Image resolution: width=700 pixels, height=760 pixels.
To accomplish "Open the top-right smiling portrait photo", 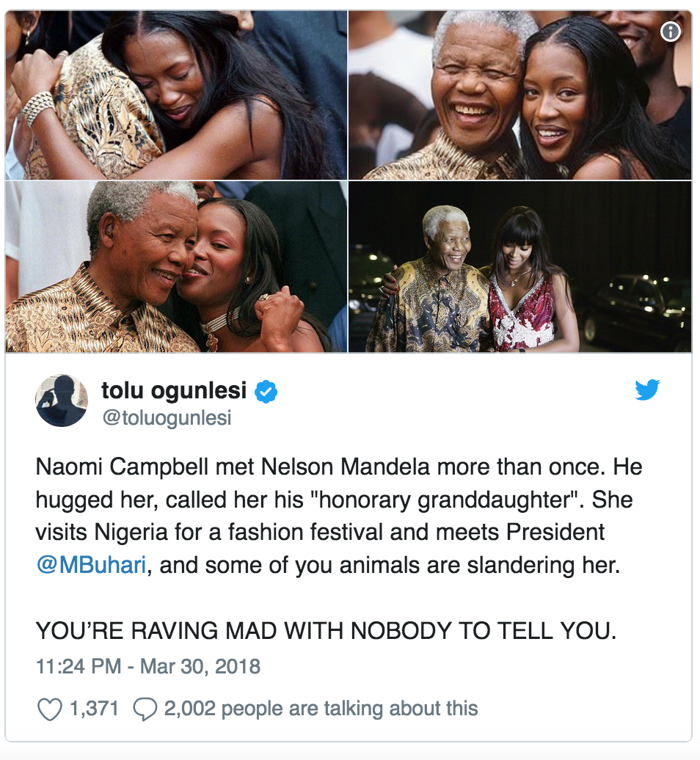I will 519,95.
